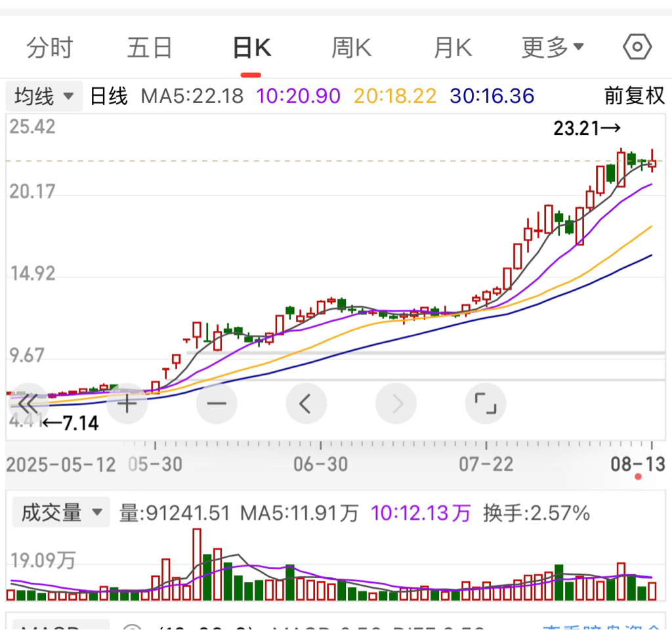
Task: Switch to 五日 tab
Action: point(150,47)
